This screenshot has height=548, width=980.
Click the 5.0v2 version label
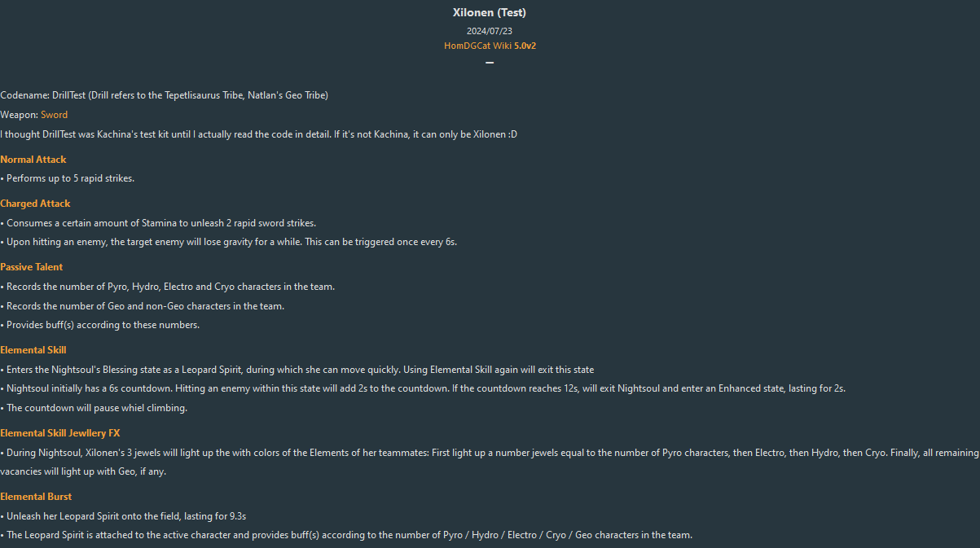tap(525, 46)
